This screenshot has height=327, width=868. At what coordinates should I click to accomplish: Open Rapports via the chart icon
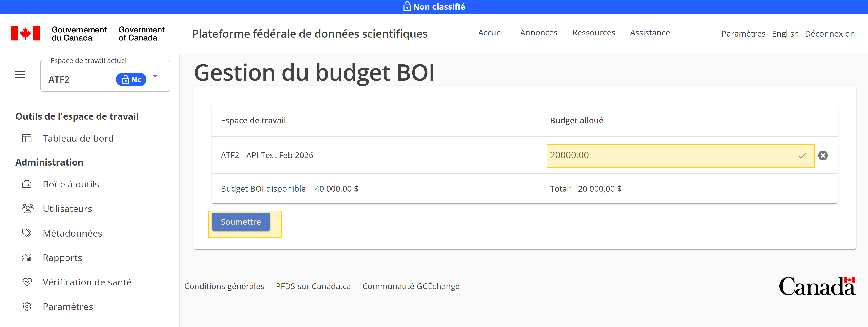pos(27,257)
